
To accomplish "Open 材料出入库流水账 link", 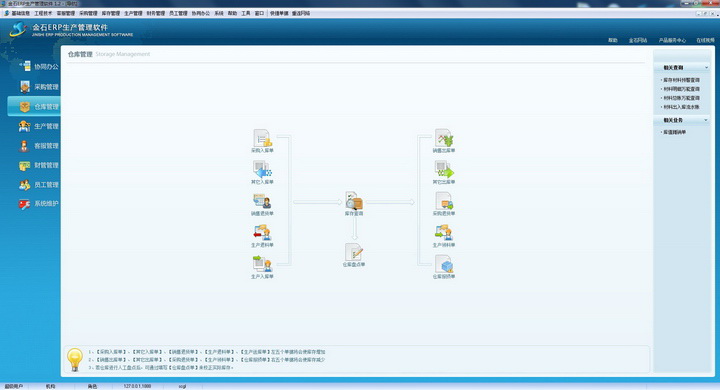I will point(681,107).
